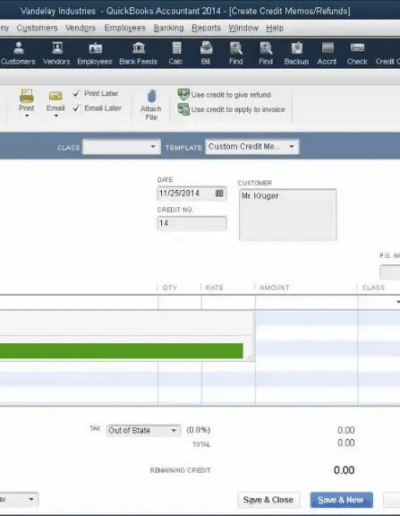Open the Employees center icon
Screen dimensions: 400x516
[95, 53]
